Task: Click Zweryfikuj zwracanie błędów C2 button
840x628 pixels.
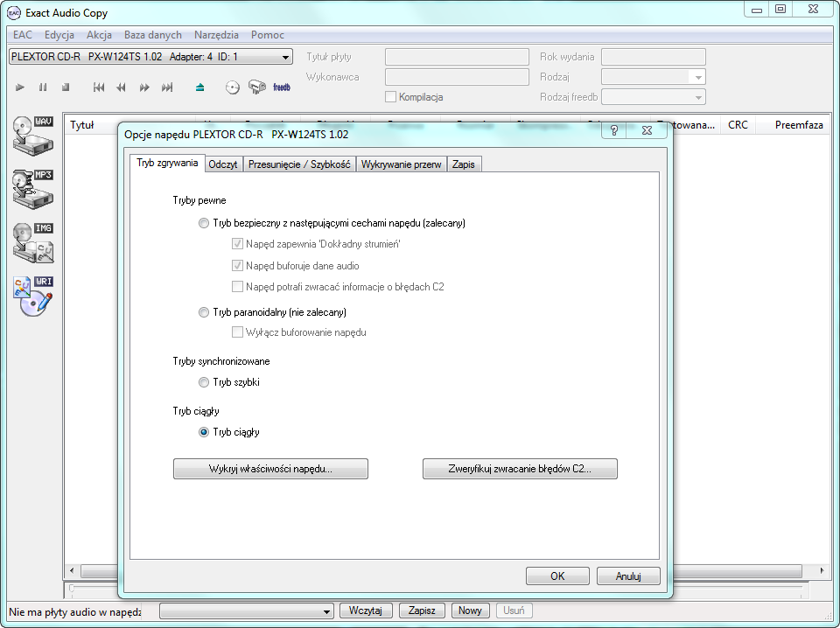Action: [x=520, y=469]
